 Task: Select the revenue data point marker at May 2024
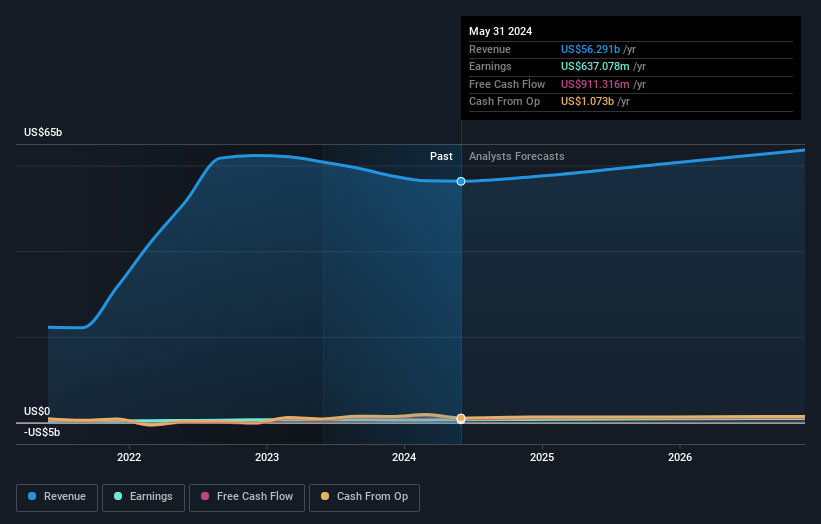pos(461,181)
